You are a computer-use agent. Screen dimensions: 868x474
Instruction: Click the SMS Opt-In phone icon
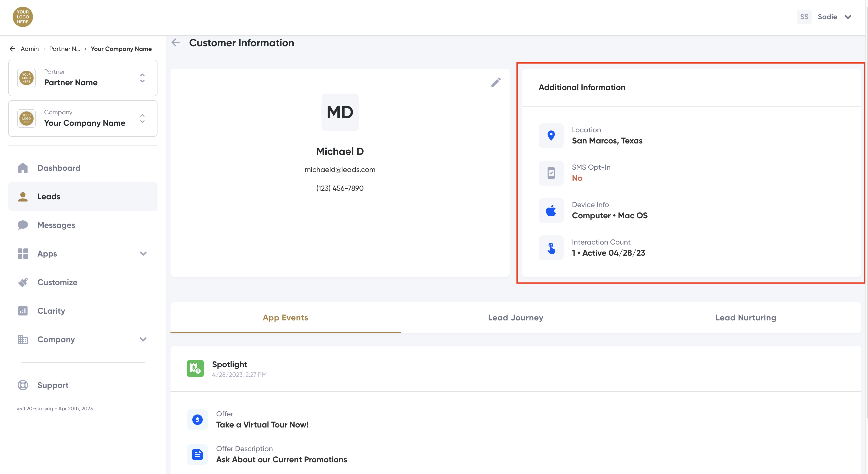click(x=551, y=173)
